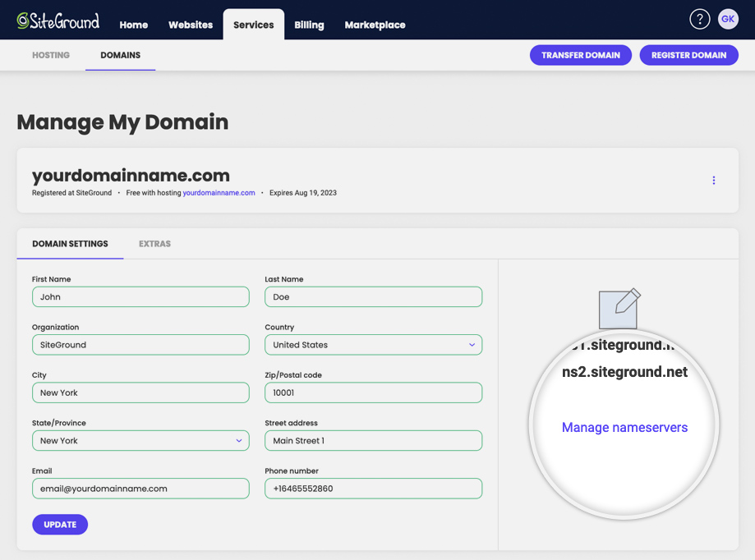The width and height of the screenshot is (755, 560).
Task: Click the edit pencil nameservers icon
Action: [x=619, y=309]
